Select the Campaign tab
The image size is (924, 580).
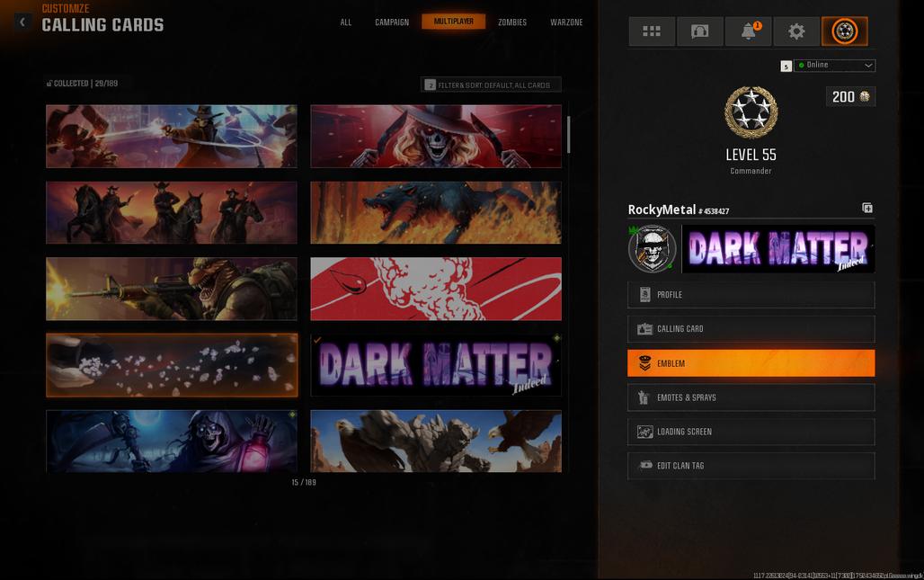point(392,22)
